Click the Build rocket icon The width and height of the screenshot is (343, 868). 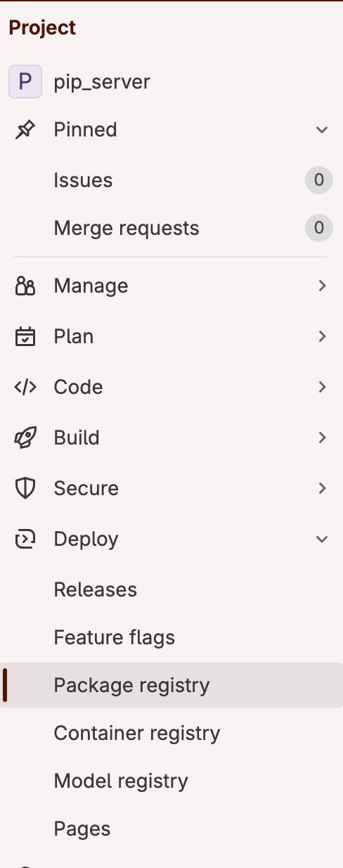(25, 438)
